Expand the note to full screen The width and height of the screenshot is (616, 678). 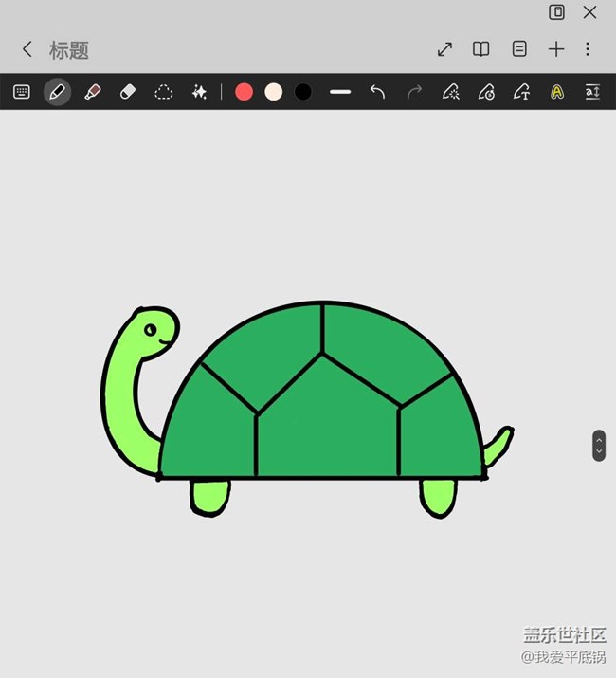tap(444, 49)
